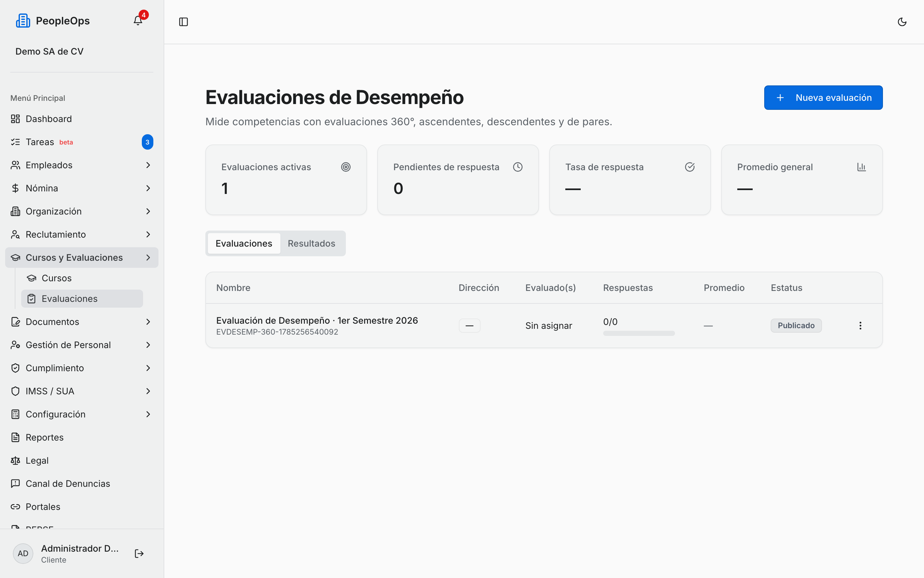Switch to dark mode moon icon
This screenshot has width=924, height=578.
[x=902, y=22]
